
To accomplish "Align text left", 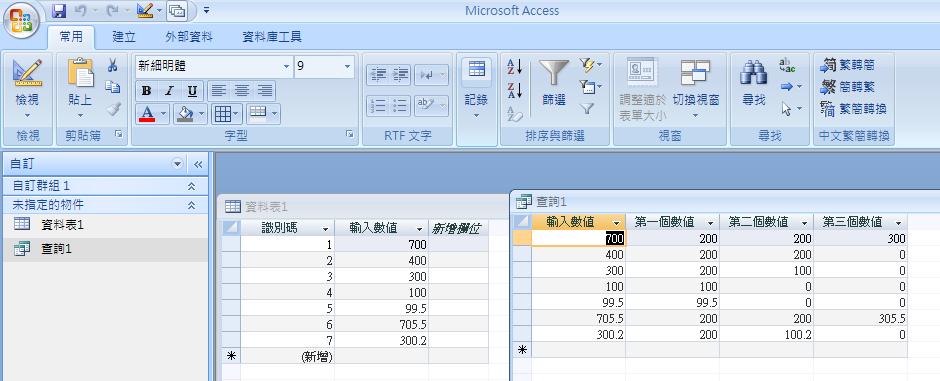I will pyautogui.click(x=219, y=91).
